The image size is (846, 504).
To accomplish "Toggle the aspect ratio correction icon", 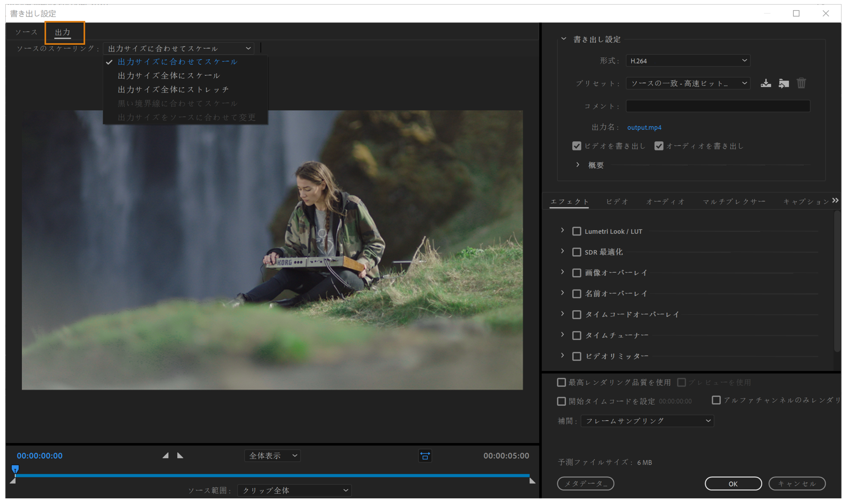I will 425,456.
